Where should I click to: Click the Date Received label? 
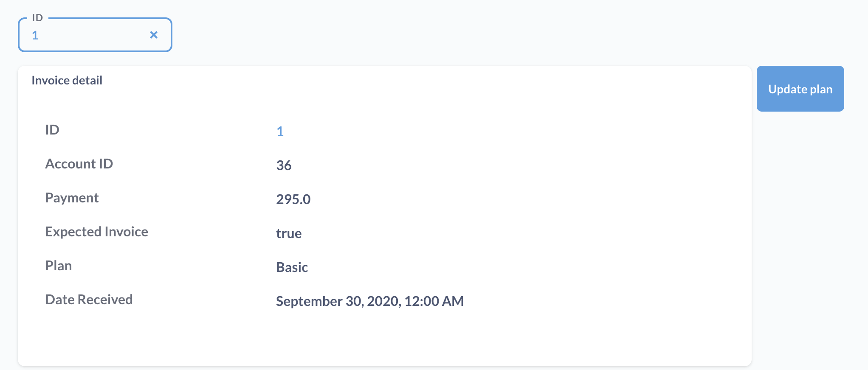pos(89,300)
